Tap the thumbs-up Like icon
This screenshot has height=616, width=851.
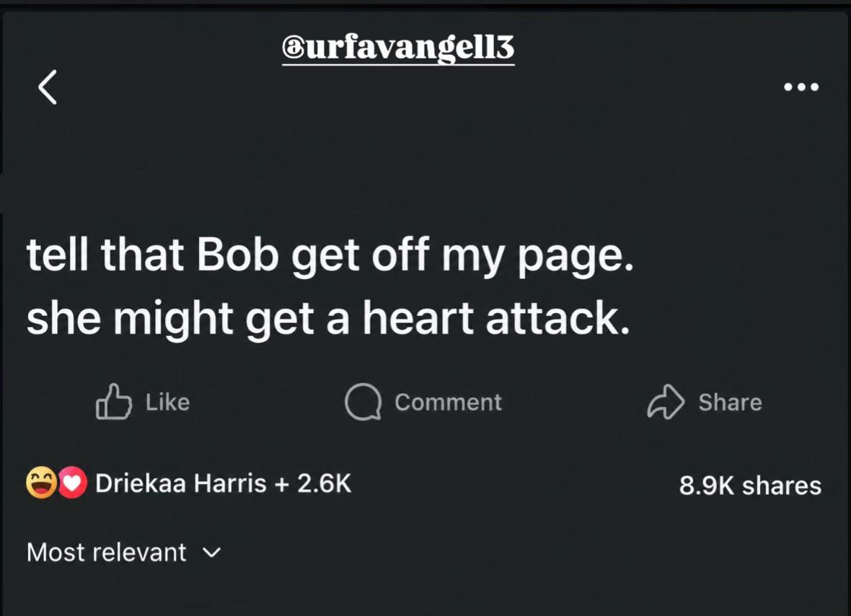[114, 402]
